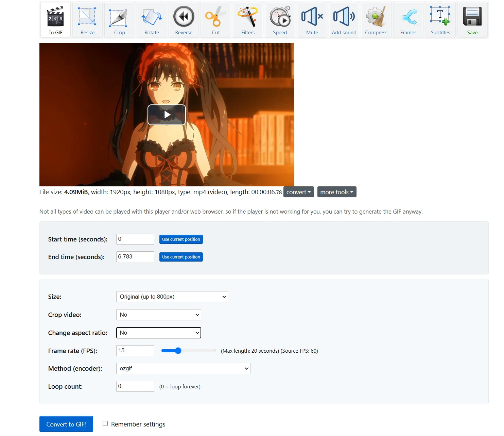Viewport: 504px width, 436px height.
Task: Open the Size dropdown
Action: tap(172, 297)
